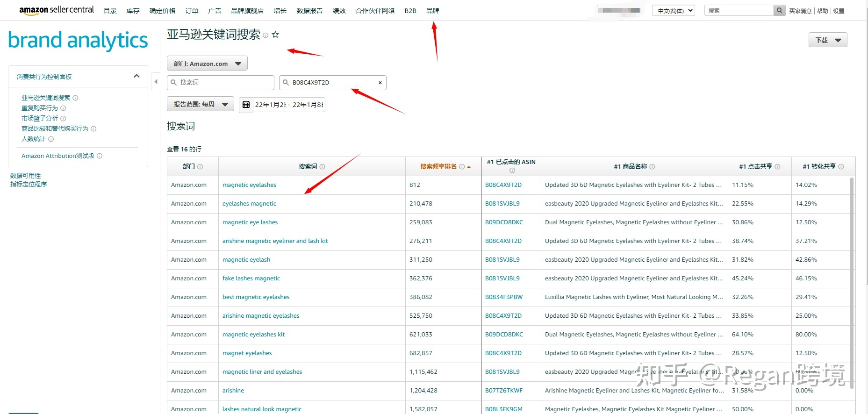The width and height of the screenshot is (868, 414).
Task: Click info icon beside #1 转化共享 header
Action: point(841,167)
